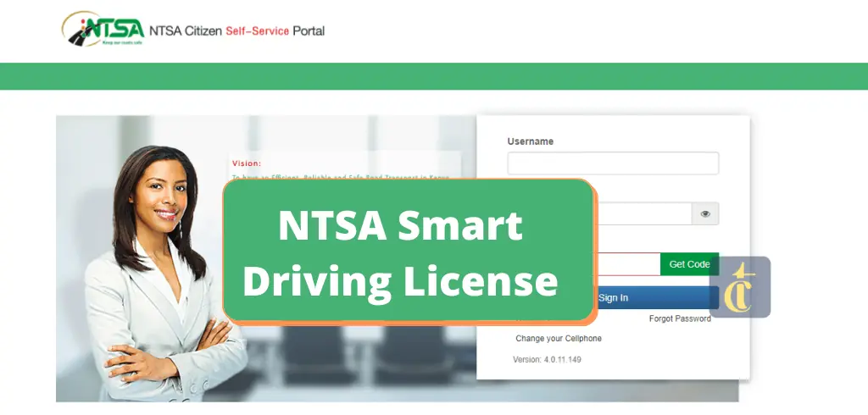Click the vision statement text under the heading
The image size is (868, 415).
pos(339,177)
